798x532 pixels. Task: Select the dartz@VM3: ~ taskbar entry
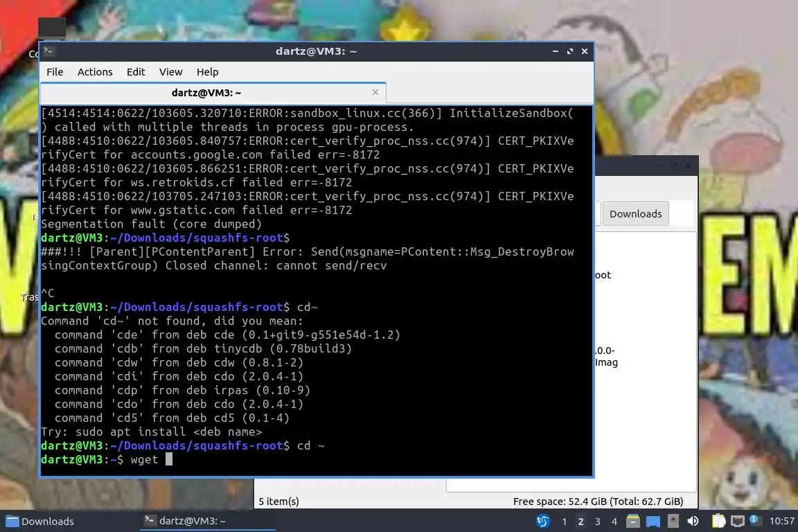208,521
